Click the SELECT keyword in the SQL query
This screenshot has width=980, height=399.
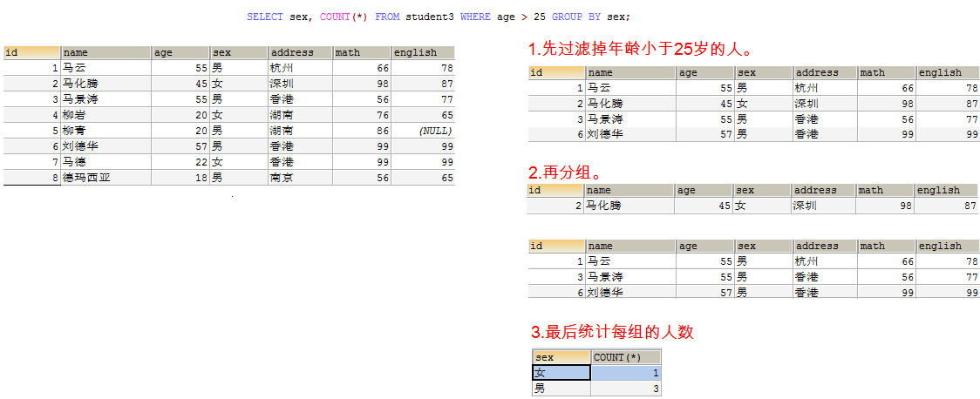(x=265, y=17)
